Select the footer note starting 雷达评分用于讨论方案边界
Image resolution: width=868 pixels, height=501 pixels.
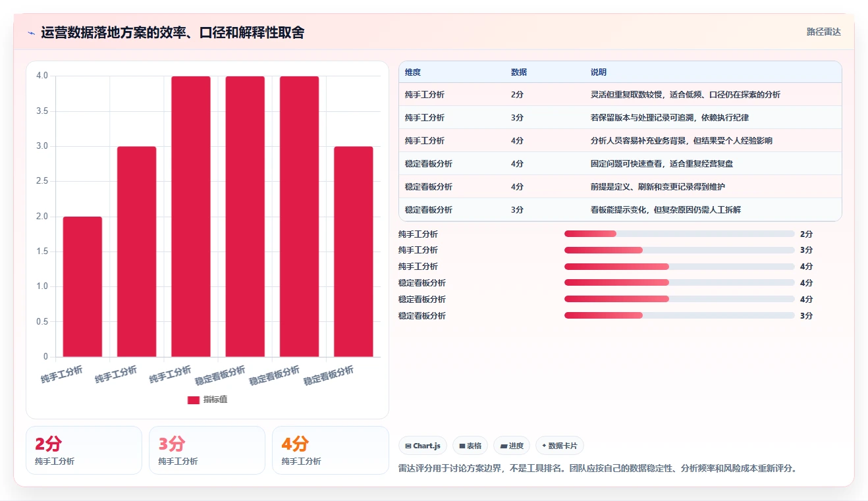pos(599,469)
